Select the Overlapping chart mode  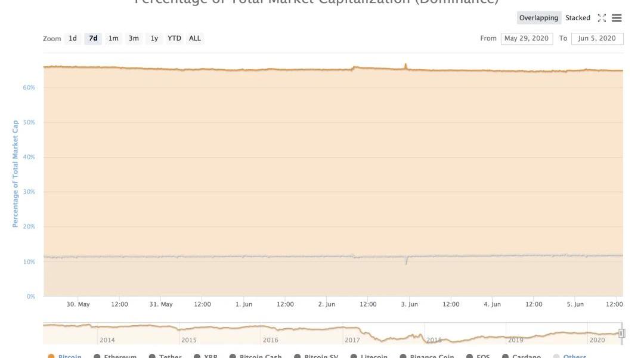point(538,18)
